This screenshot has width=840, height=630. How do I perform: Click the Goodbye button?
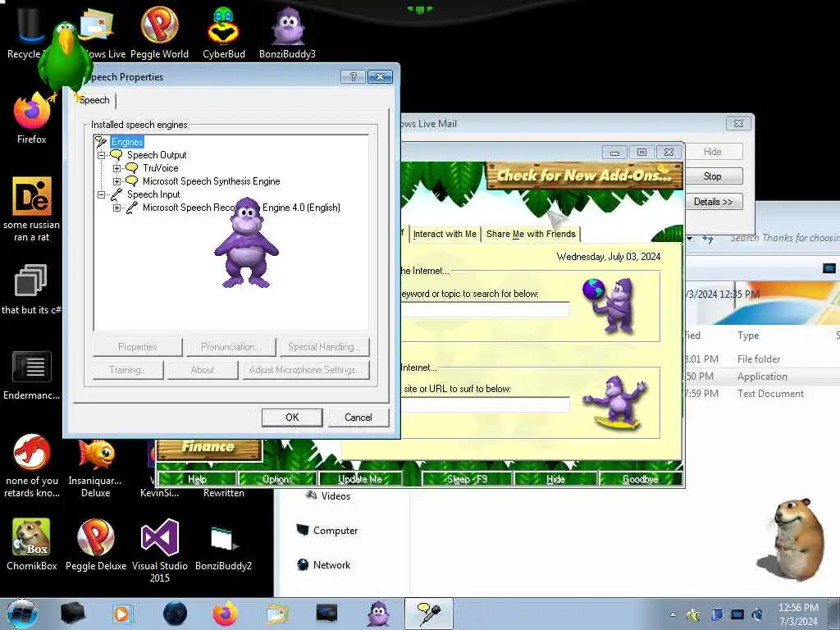coord(641,479)
